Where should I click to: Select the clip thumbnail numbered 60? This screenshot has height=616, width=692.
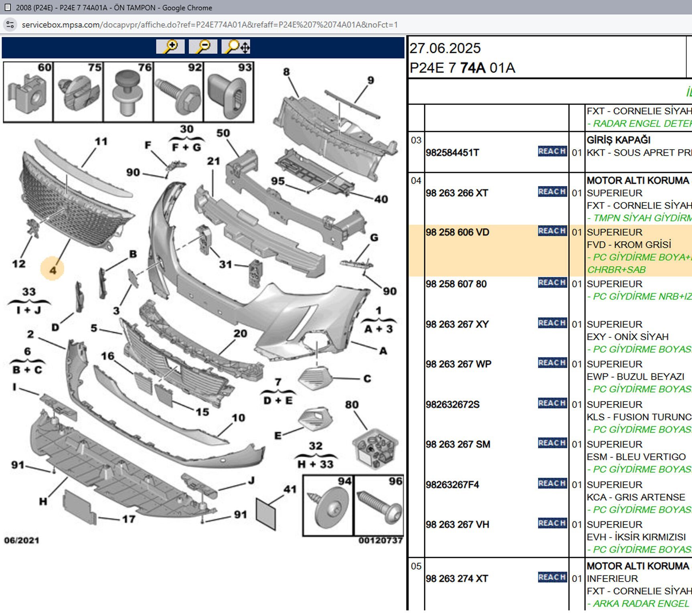point(28,92)
